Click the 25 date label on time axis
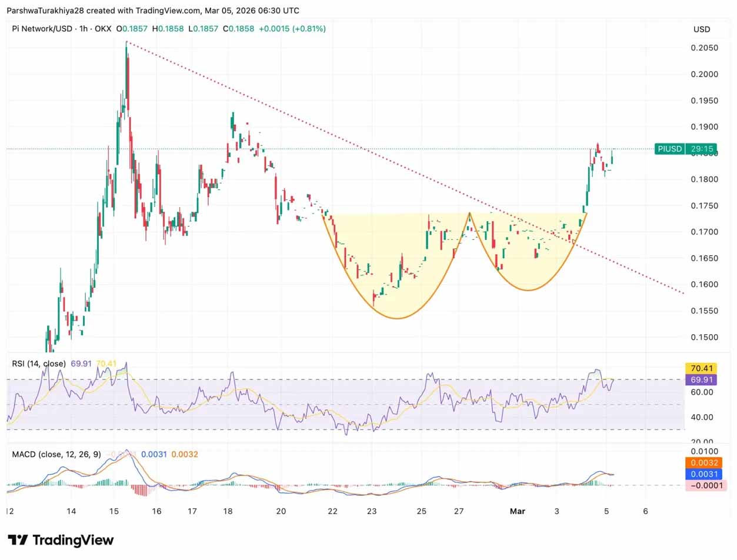The width and height of the screenshot is (737, 560). (x=423, y=511)
